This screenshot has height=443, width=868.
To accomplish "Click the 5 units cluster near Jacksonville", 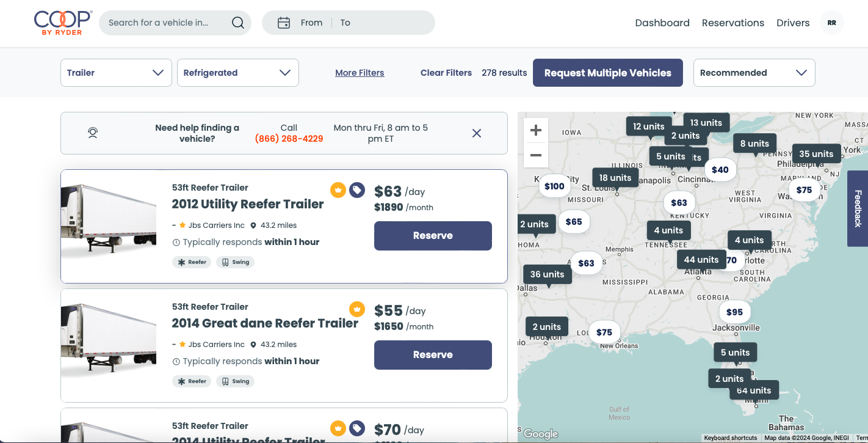I will pyautogui.click(x=735, y=353).
